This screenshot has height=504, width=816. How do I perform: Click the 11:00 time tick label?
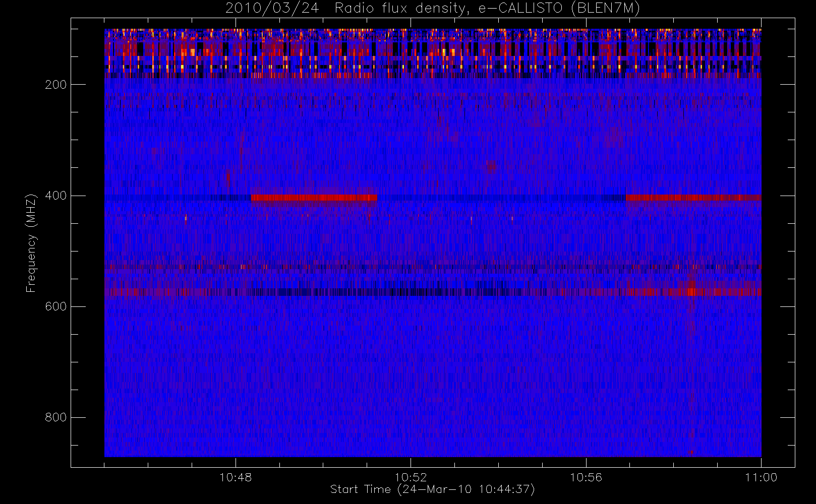(761, 477)
